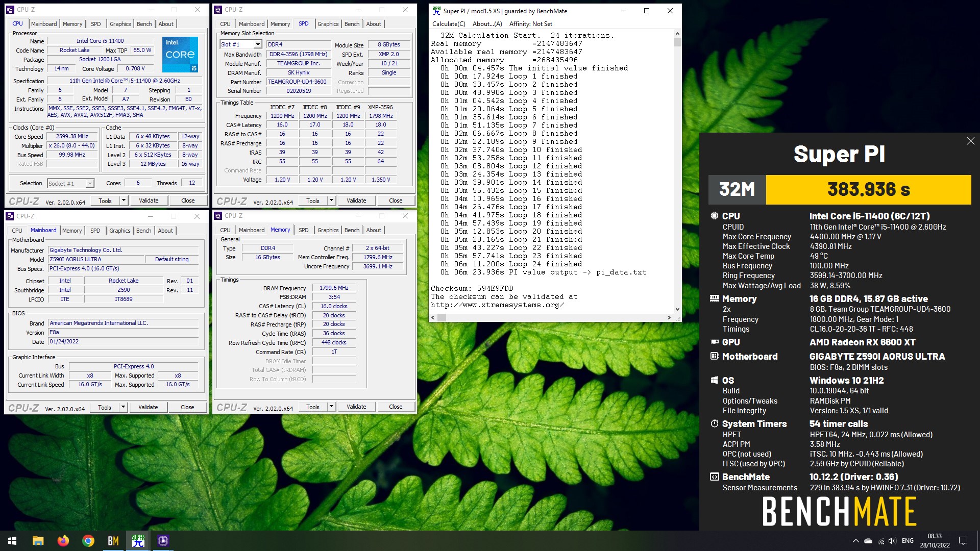980x551 pixels.
Task: Open File Explorer from taskbar
Action: (38, 541)
